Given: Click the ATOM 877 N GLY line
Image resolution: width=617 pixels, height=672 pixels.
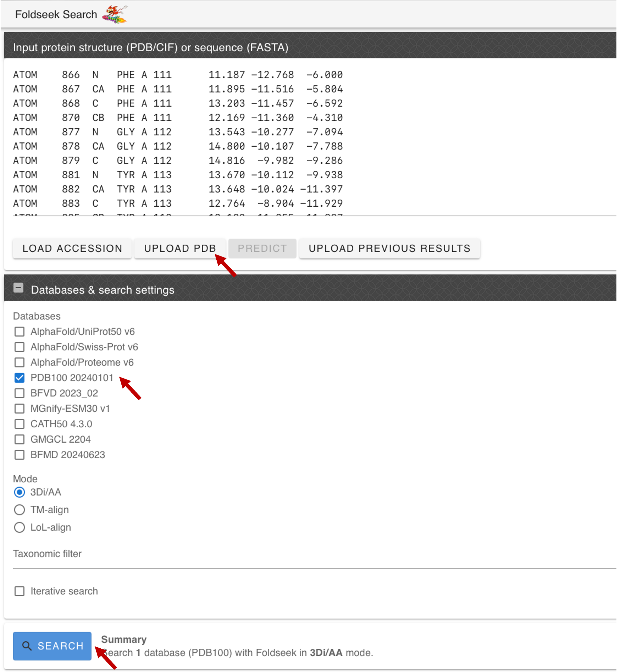Looking at the screenshot, I should [x=178, y=132].
